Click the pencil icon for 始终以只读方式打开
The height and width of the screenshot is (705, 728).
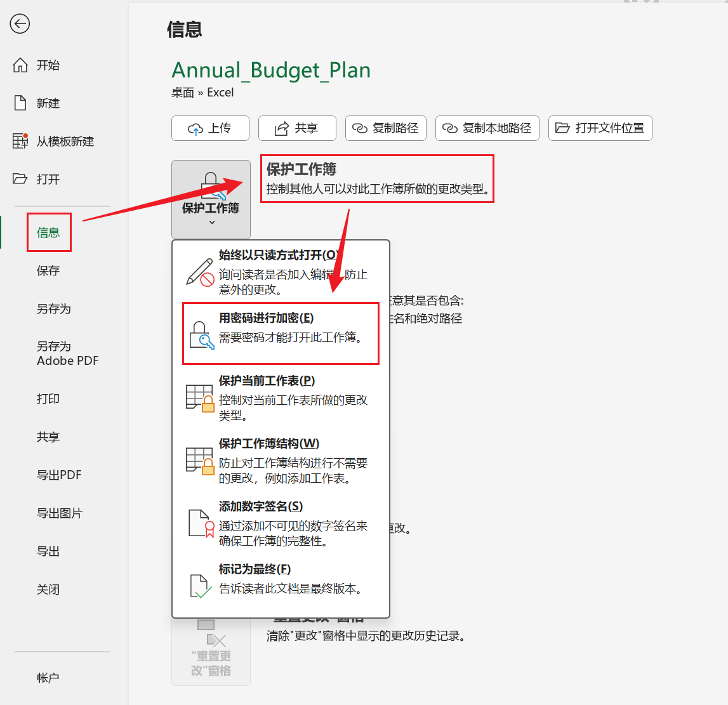(x=200, y=272)
